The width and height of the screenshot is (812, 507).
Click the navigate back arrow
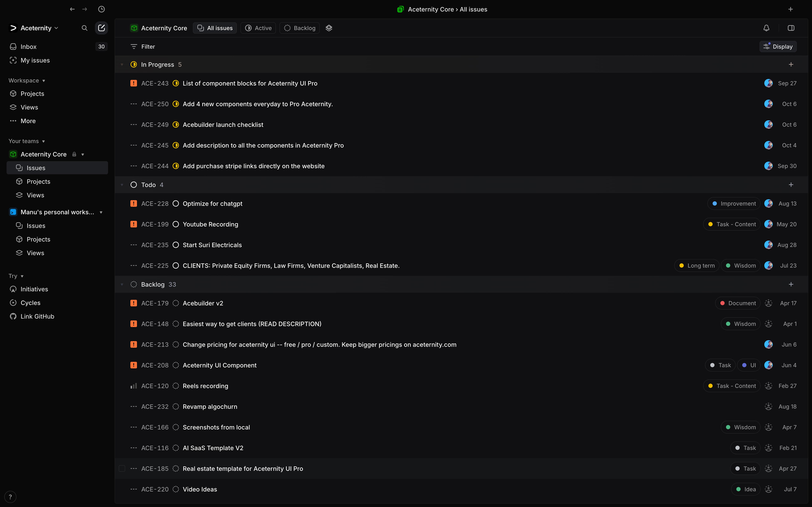[x=72, y=9]
